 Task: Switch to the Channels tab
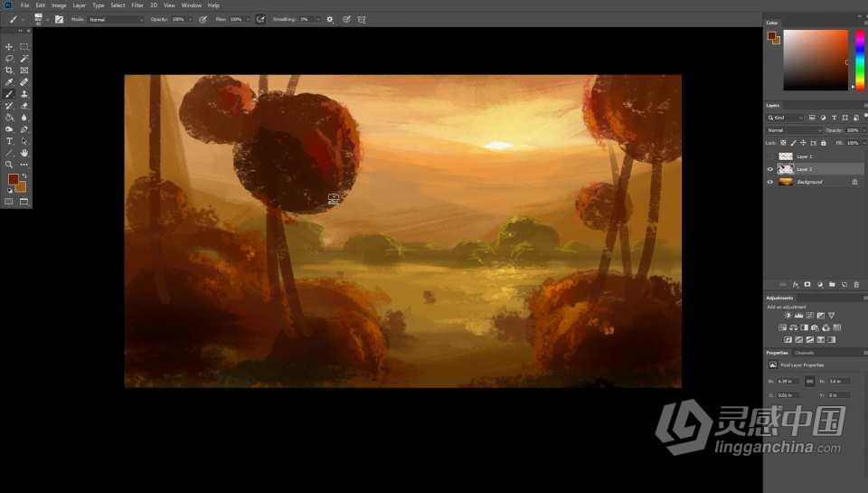coord(805,353)
